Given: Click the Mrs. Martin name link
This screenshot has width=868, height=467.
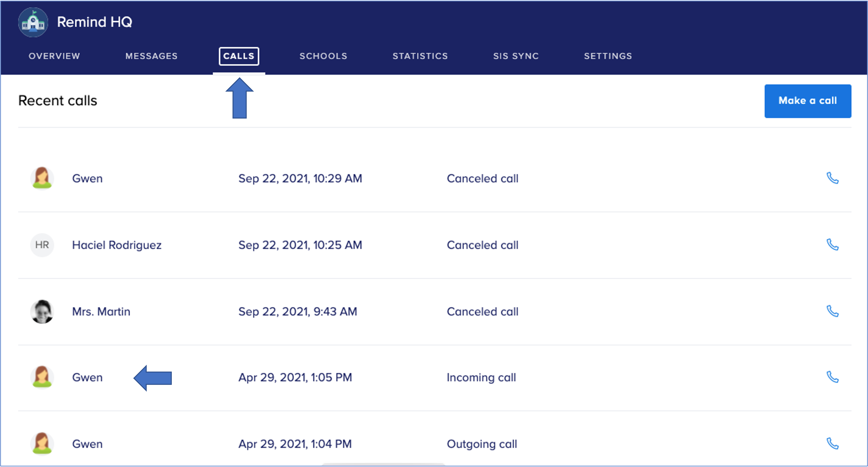Looking at the screenshot, I should pos(101,311).
